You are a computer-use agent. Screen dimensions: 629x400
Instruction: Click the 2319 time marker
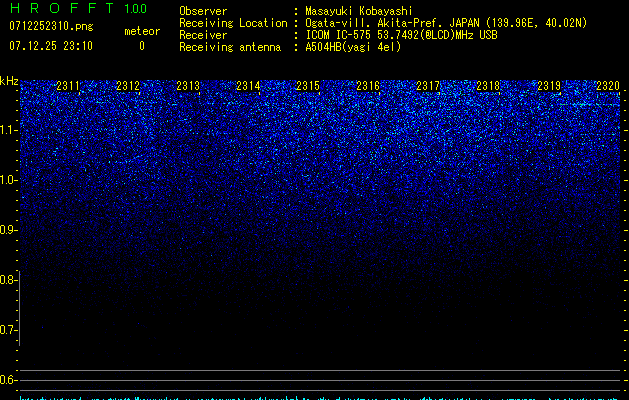549,85
